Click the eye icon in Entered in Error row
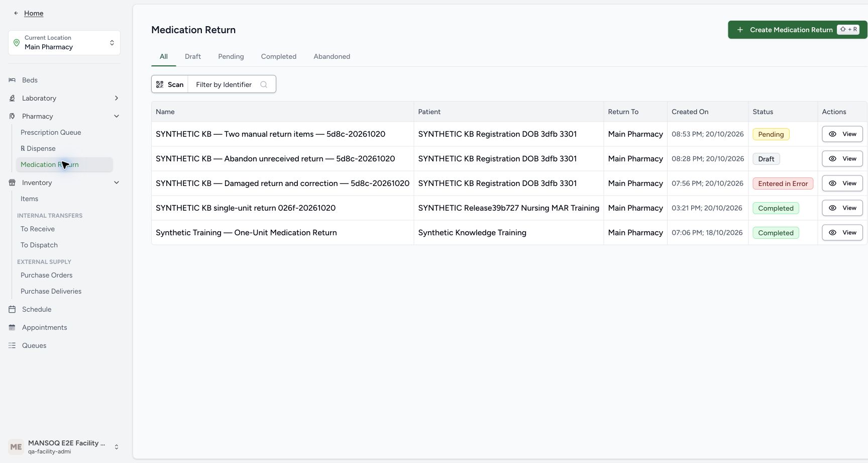This screenshot has width=868, height=463. point(832,183)
